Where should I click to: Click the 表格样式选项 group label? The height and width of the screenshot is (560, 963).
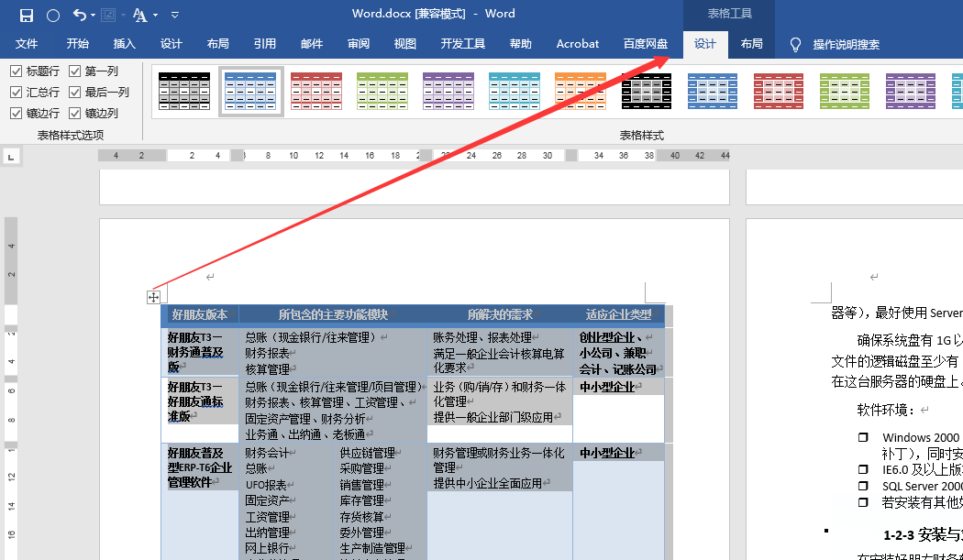(x=71, y=135)
